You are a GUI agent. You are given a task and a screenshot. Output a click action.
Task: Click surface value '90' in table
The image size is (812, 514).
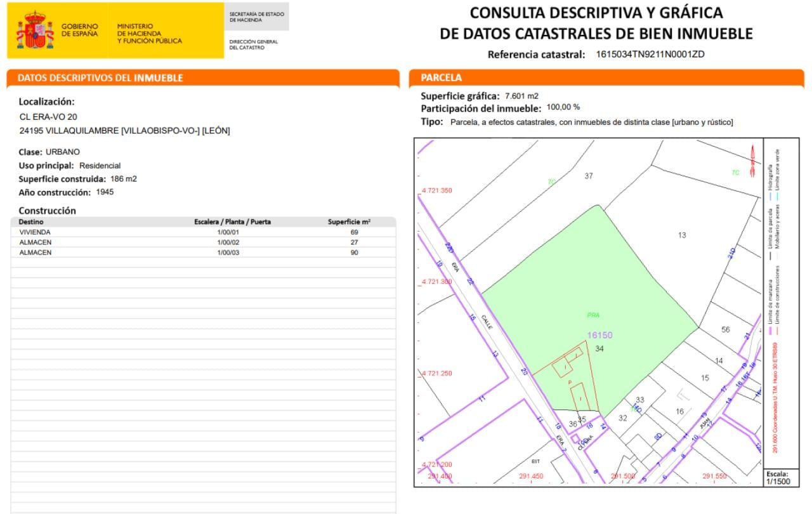tap(355, 253)
